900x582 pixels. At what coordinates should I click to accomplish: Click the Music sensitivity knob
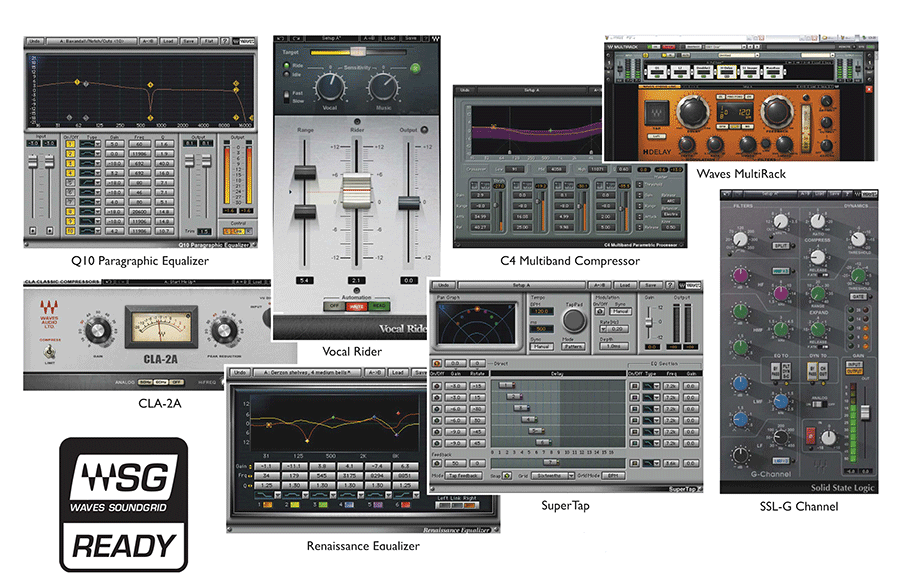tap(383, 87)
